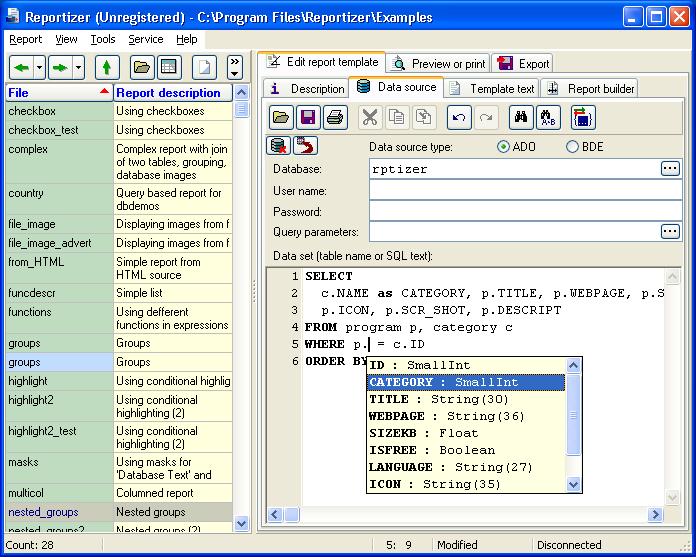Screen dimensions: 696x557
Task: Open the Help menu
Action: coord(186,40)
